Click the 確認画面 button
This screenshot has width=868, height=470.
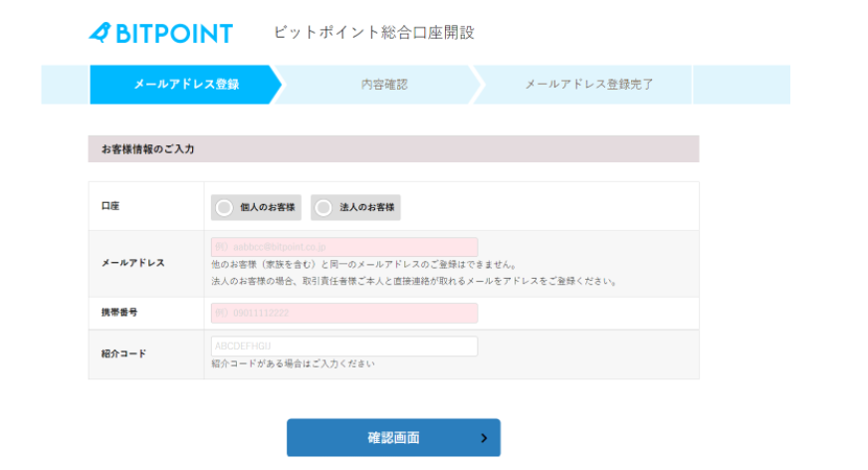tap(393, 438)
